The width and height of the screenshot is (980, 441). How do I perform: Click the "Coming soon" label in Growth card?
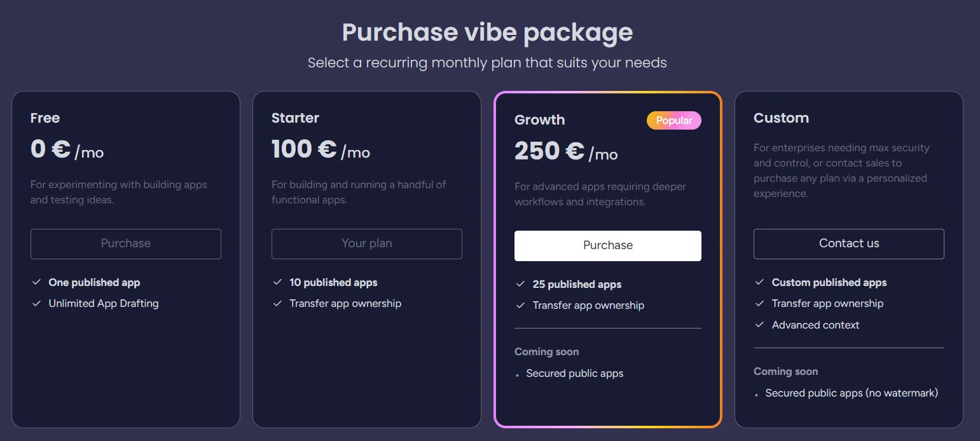click(x=546, y=351)
